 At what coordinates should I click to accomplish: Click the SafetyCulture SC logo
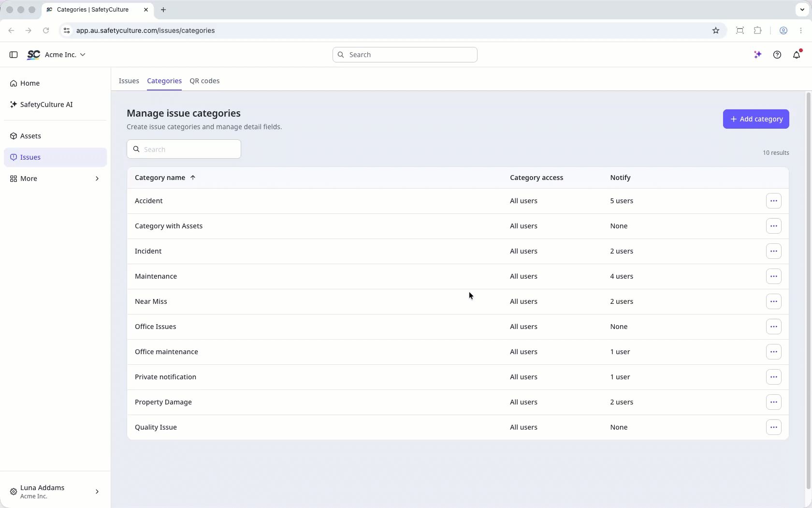point(33,55)
